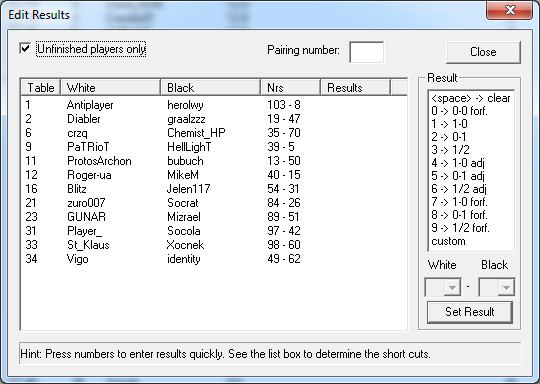Select table 12 row Roger-ua
The image size is (540, 384).
(214, 175)
